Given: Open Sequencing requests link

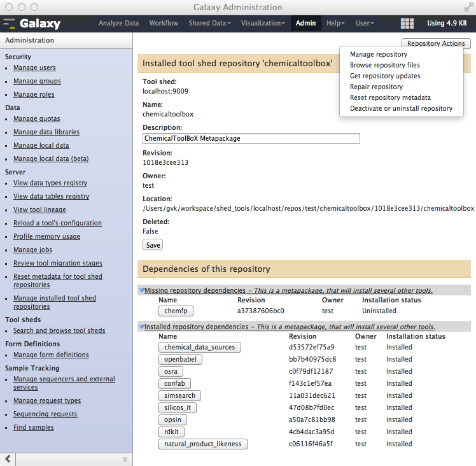Looking at the screenshot, I should 45,414.
